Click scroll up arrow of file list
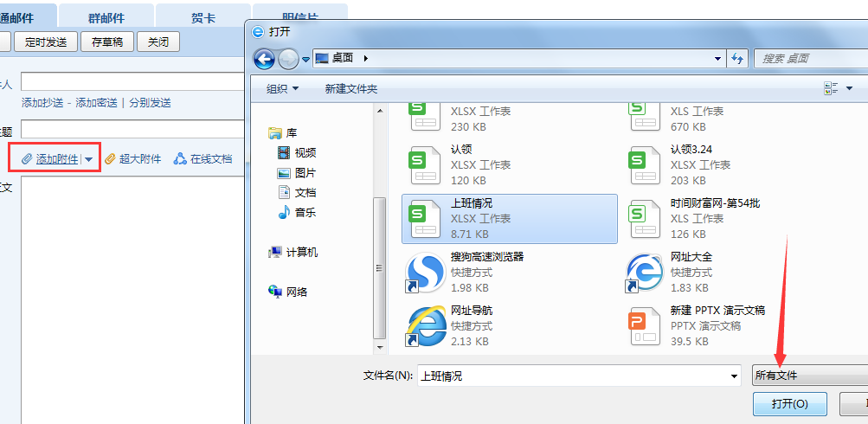The width and height of the screenshot is (868, 424). coord(380,111)
